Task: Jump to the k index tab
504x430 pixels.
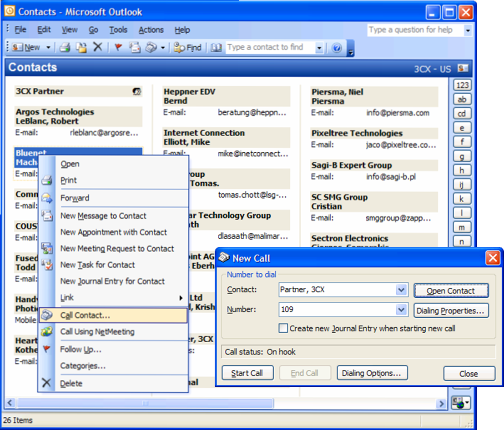Action: point(462,199)
